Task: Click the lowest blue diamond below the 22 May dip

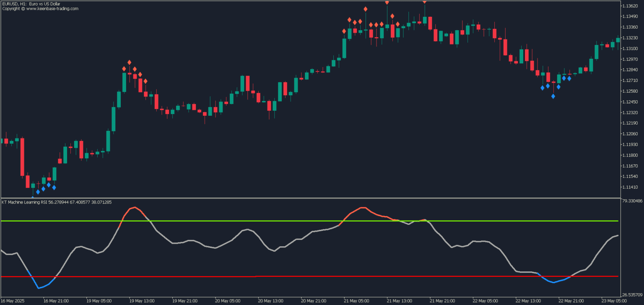Action: tap(553, 96)
